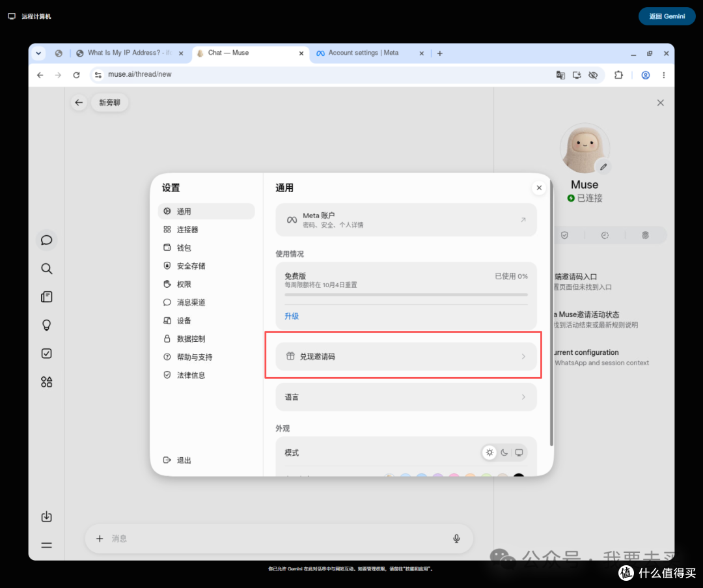Click the browser forward arrow
This screenshot has width=703, height=588.
(59, 75)
